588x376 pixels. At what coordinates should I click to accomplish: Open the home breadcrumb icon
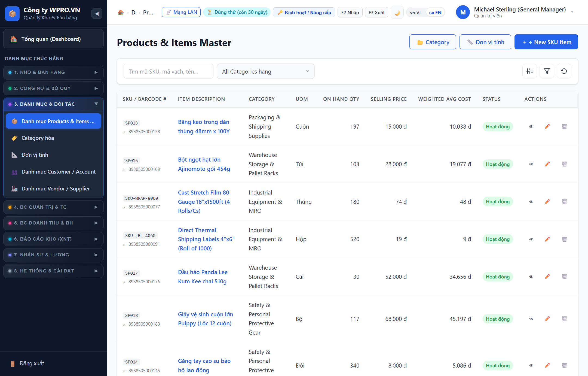point(121,13)
